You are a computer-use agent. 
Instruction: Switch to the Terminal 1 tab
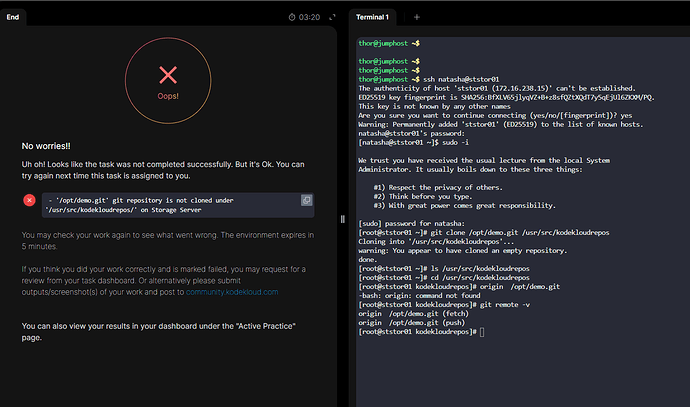click(x=372, y=17)
